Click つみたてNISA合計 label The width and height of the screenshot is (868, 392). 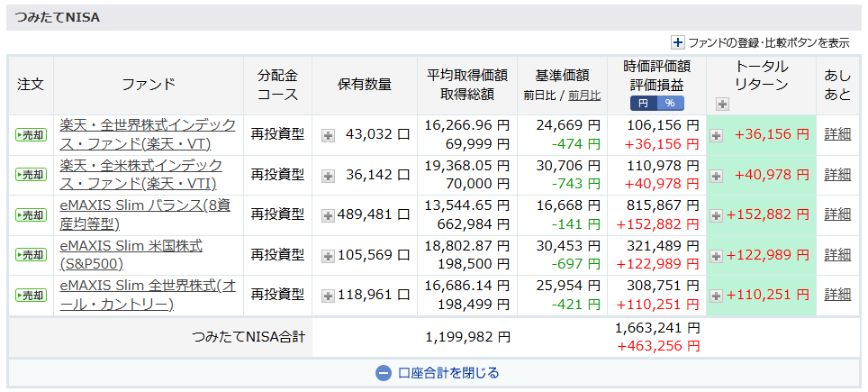coord(248,337)
